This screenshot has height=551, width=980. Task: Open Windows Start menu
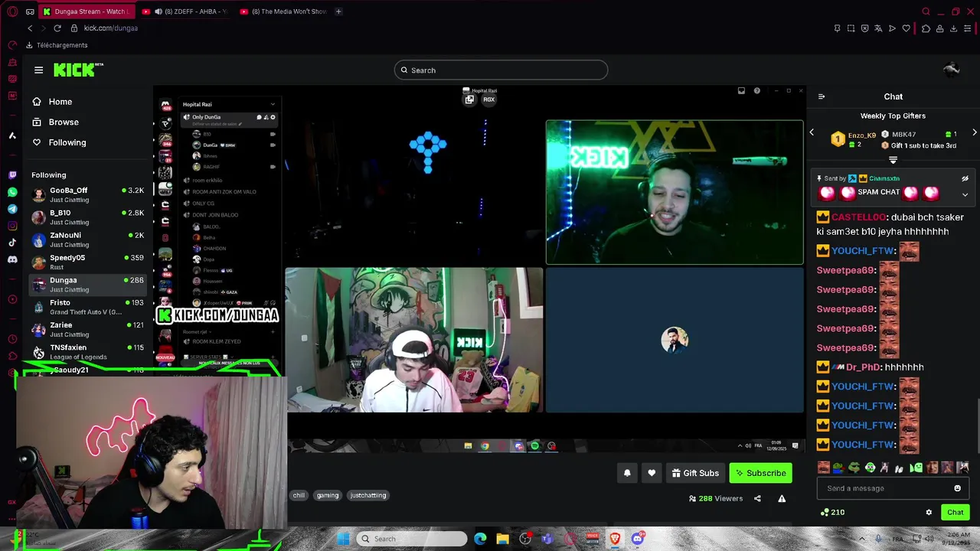(x=343, y=539)
